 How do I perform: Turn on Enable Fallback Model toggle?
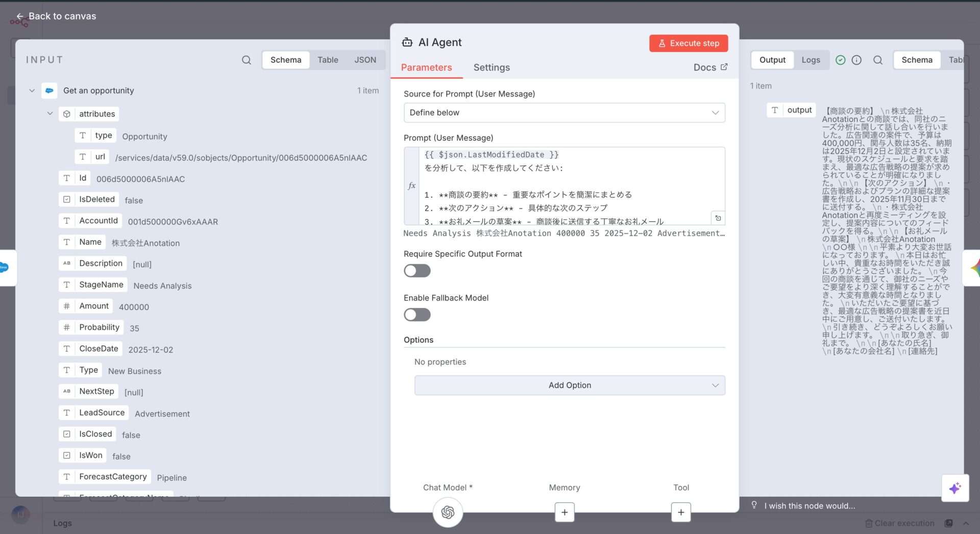[x=417, y=315]
